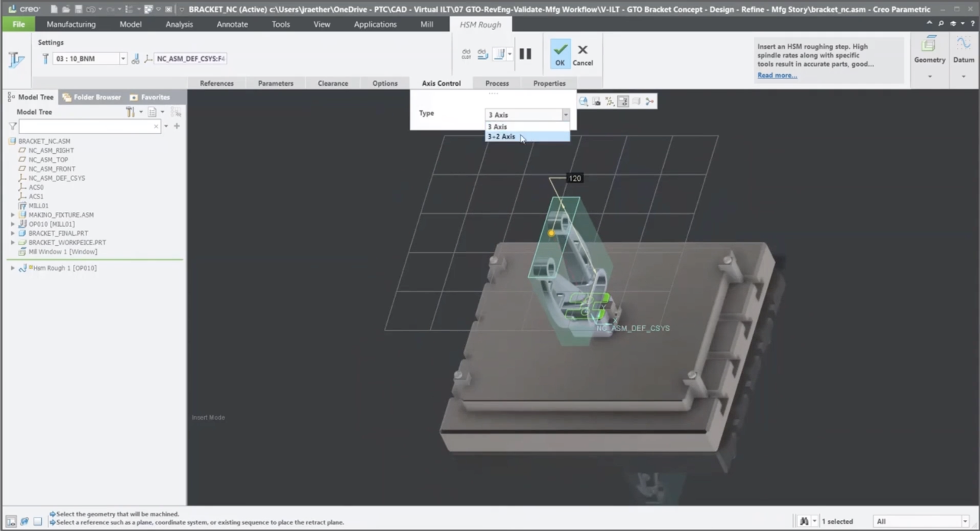The width and height of the screenshot is (980, 531).
Task: Click the help question mark icon
Action: point(973,24)
